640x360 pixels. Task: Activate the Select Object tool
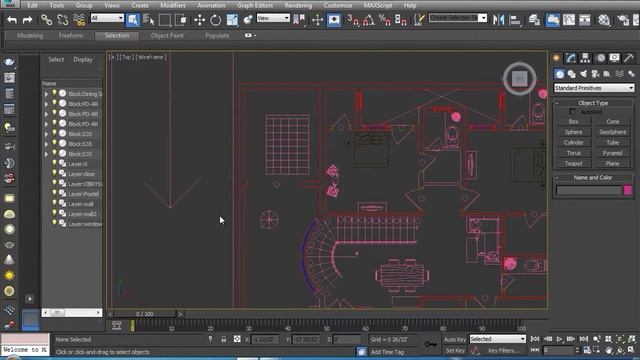[x=133, y=20]
